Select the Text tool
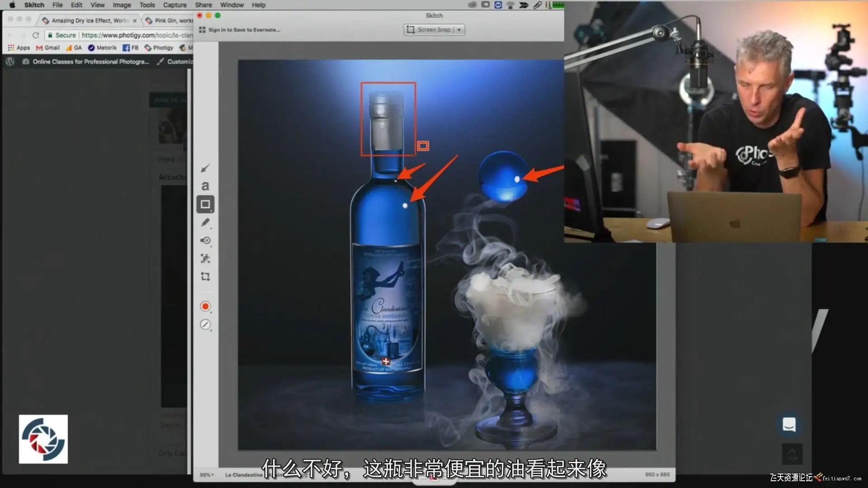Viewport: 868px width, 488px height. [205, 186]
